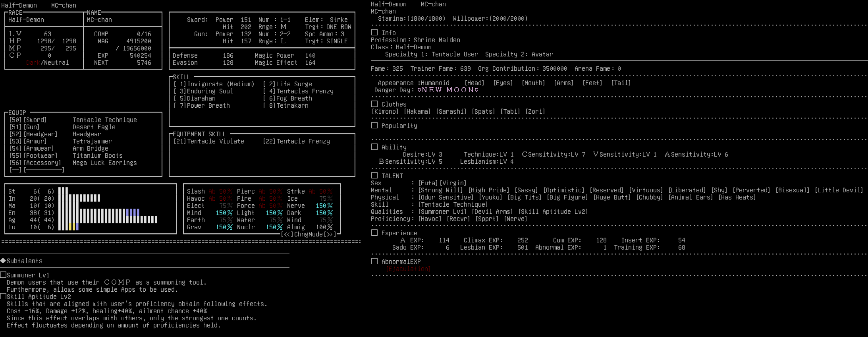Choose skill [4] Tentacles Frenzy
This screenshot has height=337, width=868.
click(298, 91)
